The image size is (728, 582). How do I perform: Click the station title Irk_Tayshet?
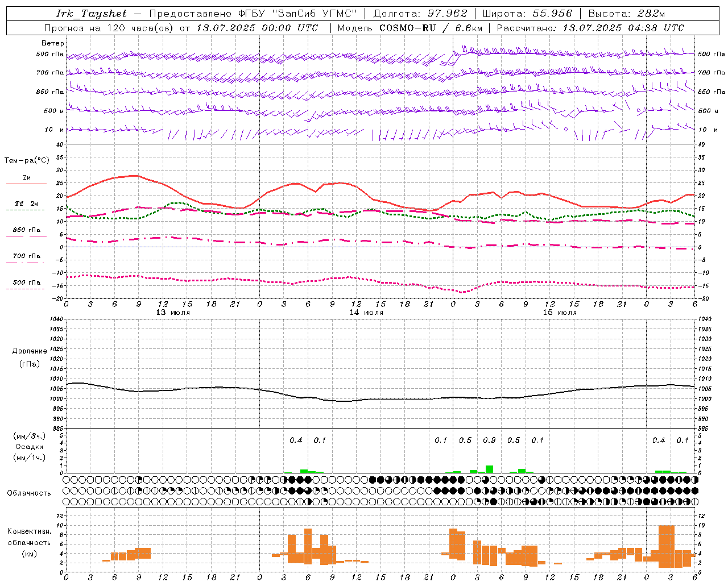[92, 14]
